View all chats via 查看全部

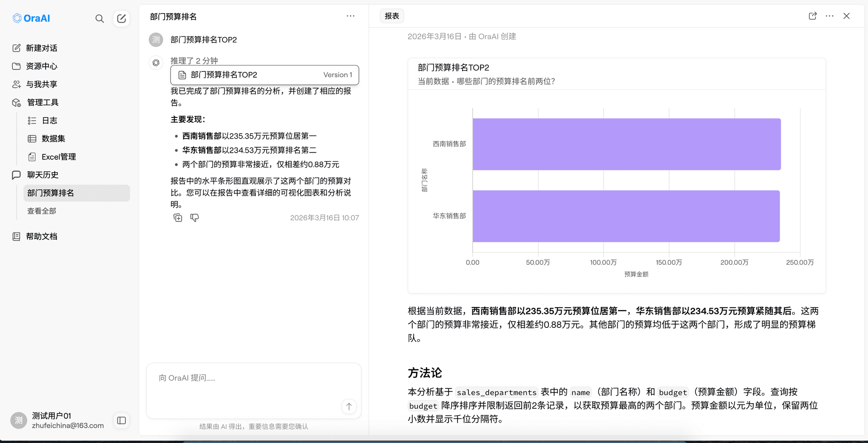41,210
